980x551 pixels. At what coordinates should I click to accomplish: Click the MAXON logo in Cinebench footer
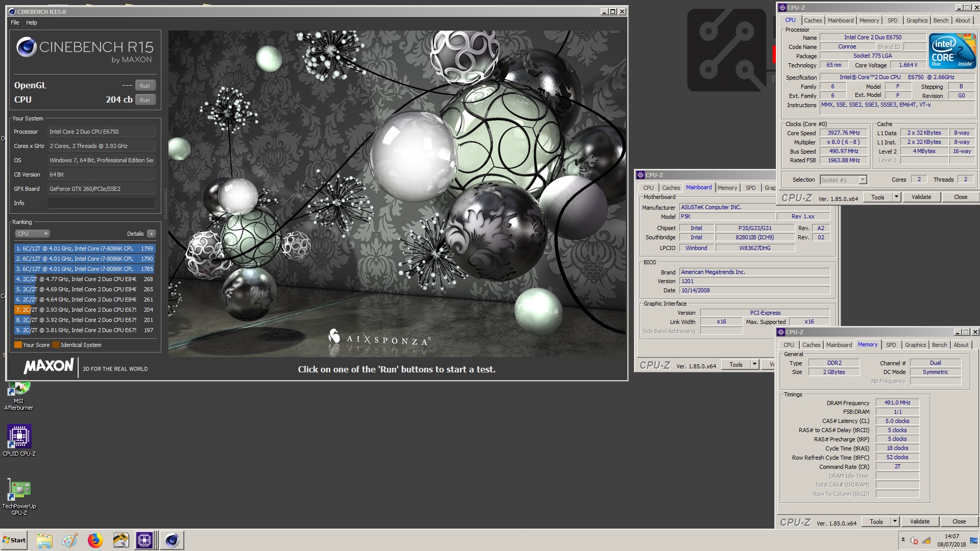click(49, 366)
